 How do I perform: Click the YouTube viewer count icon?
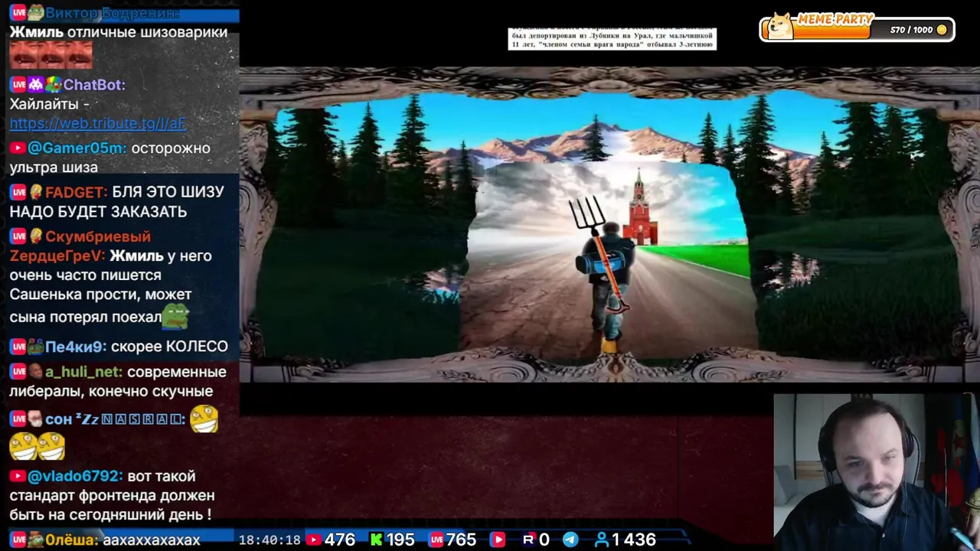pyautogui.click(x=313, y=540)
